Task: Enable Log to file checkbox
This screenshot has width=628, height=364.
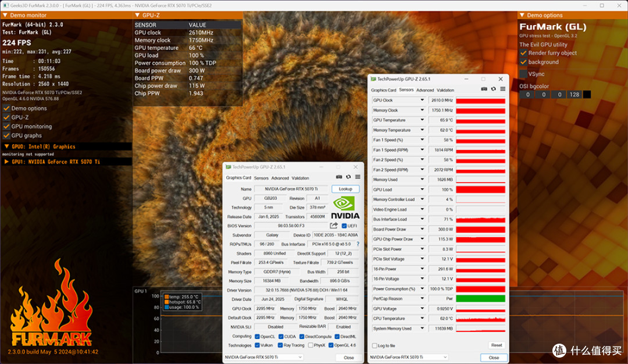Action: 374,345
